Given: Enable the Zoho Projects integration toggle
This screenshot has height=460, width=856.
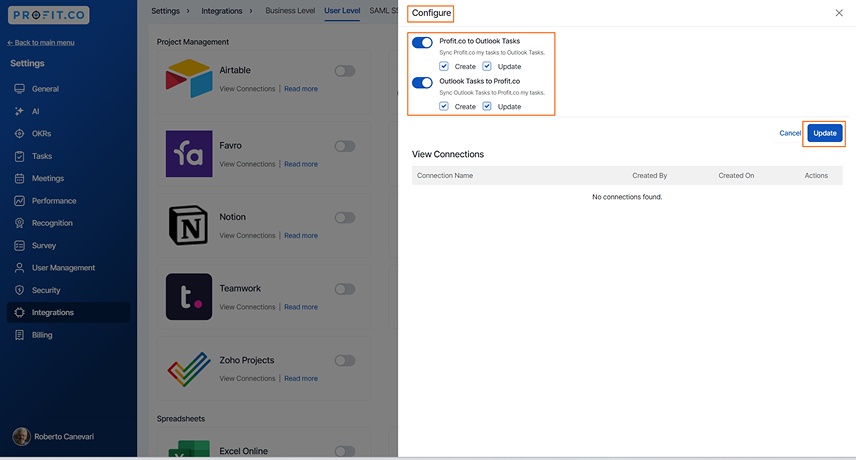Looking at the screenshot, I should point(345,361).
